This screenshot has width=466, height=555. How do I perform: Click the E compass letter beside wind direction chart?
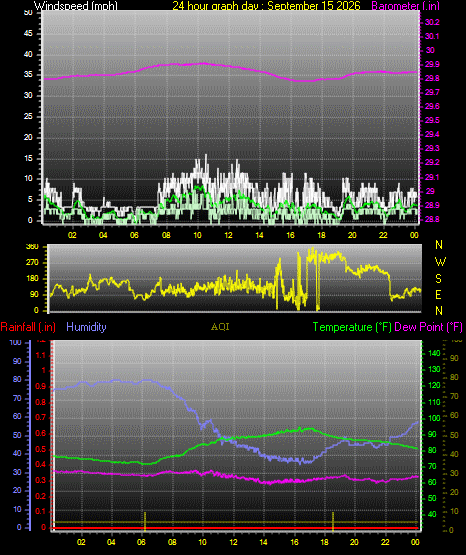coord(438,294)
